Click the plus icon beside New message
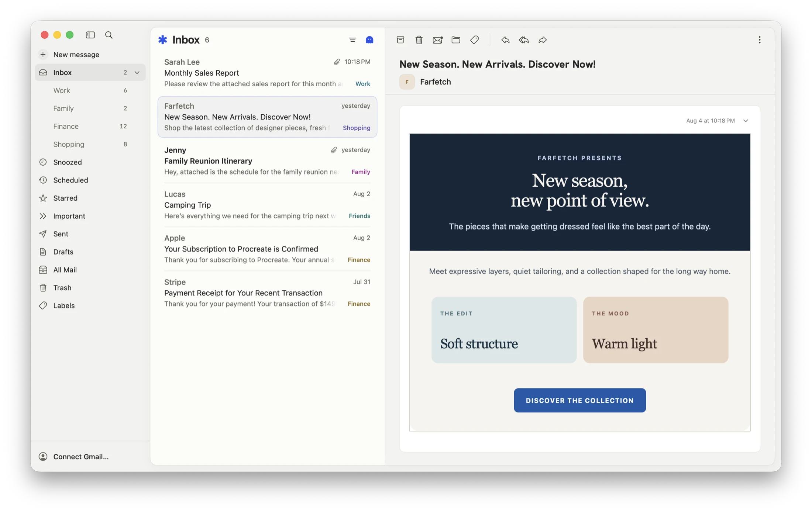812x512 pixels. 43,55
